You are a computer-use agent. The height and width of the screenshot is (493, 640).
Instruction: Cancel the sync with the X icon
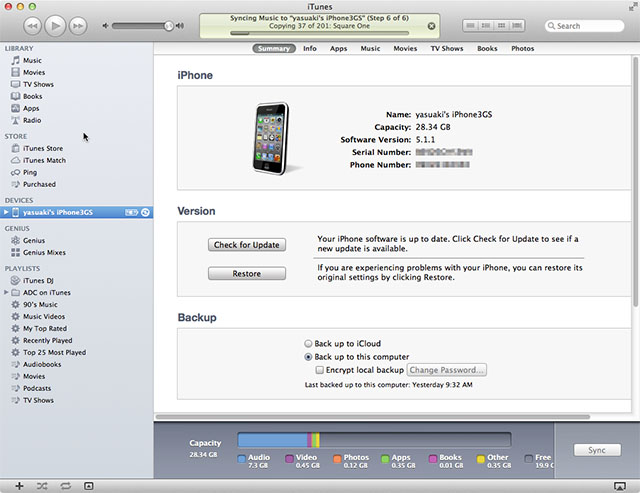[431, 26]
